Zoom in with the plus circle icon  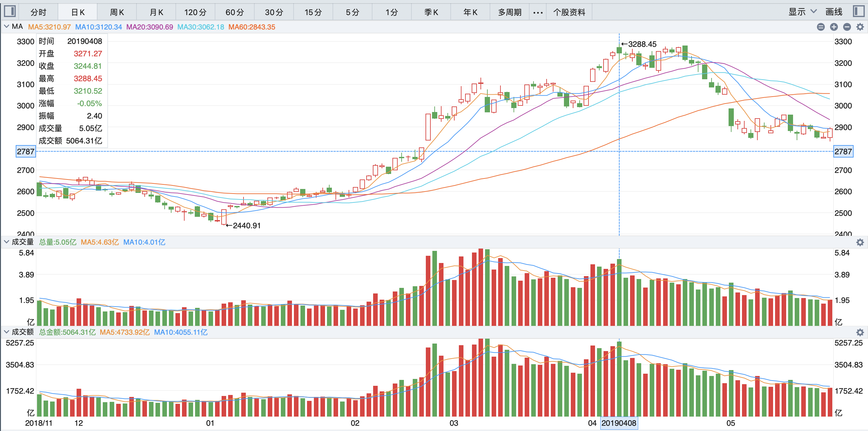(x=834, y=27)
